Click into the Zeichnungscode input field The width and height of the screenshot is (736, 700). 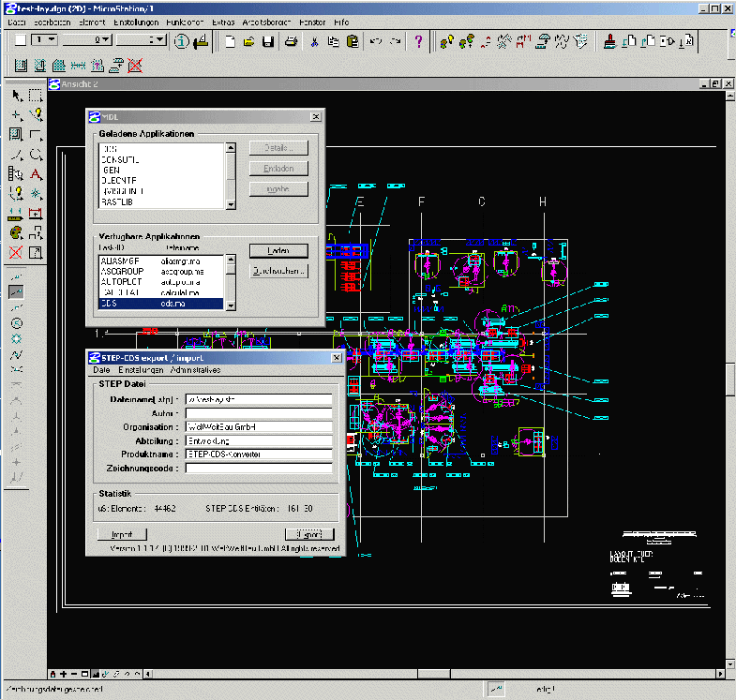(259, 469)
